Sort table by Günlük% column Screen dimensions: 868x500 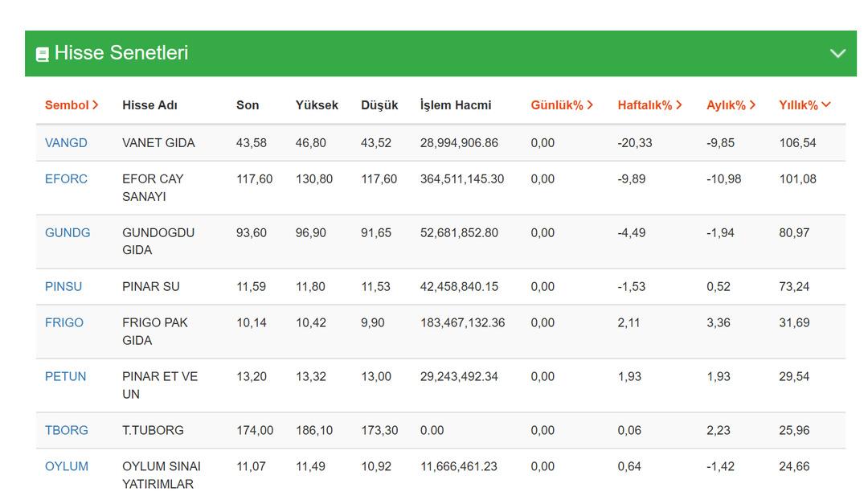(561, 105)
